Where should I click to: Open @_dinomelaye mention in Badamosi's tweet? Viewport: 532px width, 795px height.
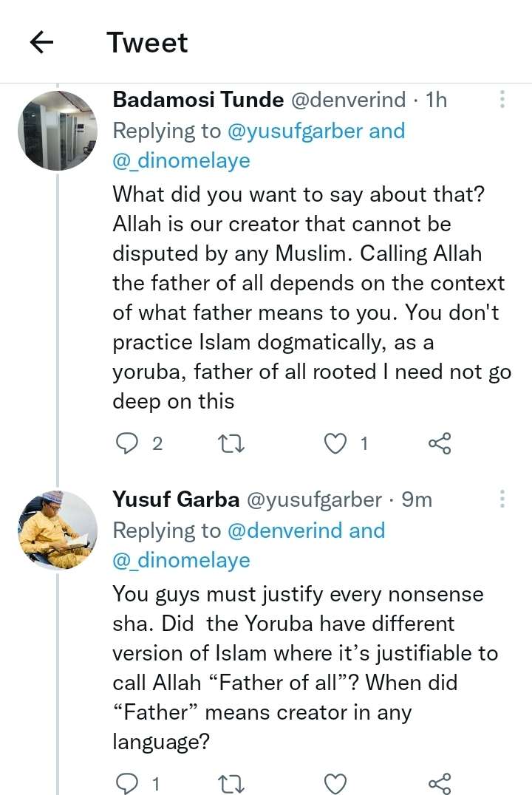pos(181,161)
